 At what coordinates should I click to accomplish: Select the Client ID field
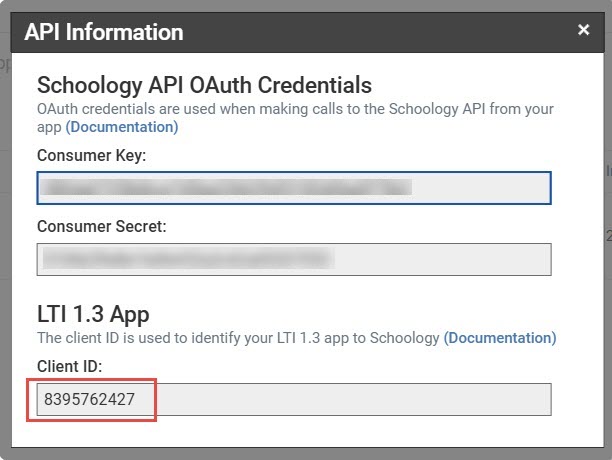(294, 400)
